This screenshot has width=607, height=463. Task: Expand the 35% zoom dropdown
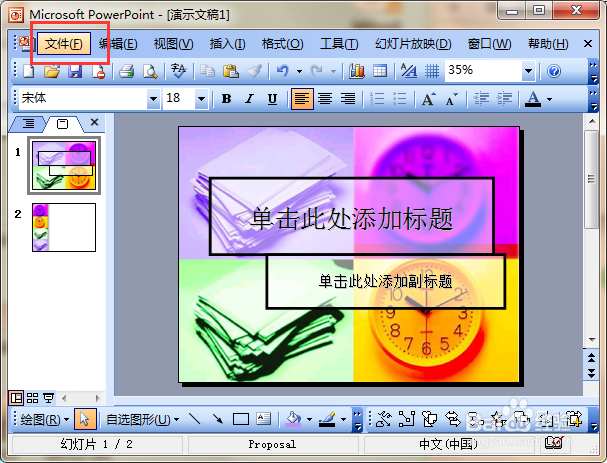point(528,71)
